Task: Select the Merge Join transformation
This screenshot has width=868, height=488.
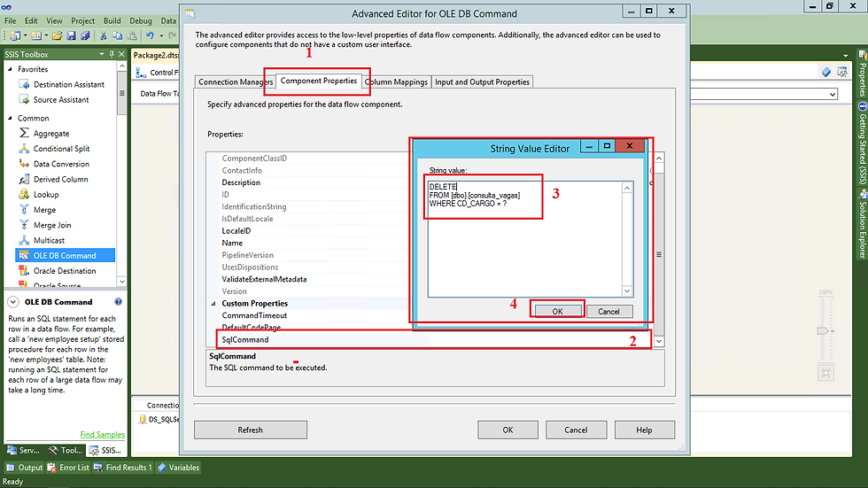Action: 52,225
